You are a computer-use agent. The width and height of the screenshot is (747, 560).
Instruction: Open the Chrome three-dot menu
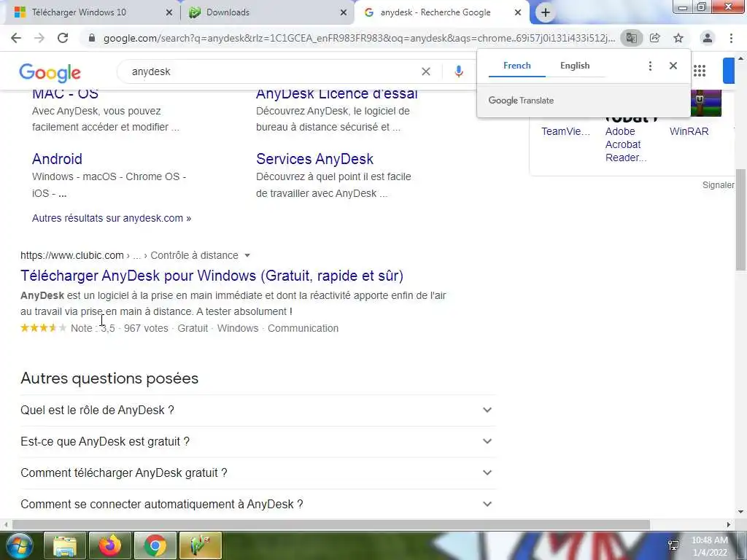[x=731, y=38]
